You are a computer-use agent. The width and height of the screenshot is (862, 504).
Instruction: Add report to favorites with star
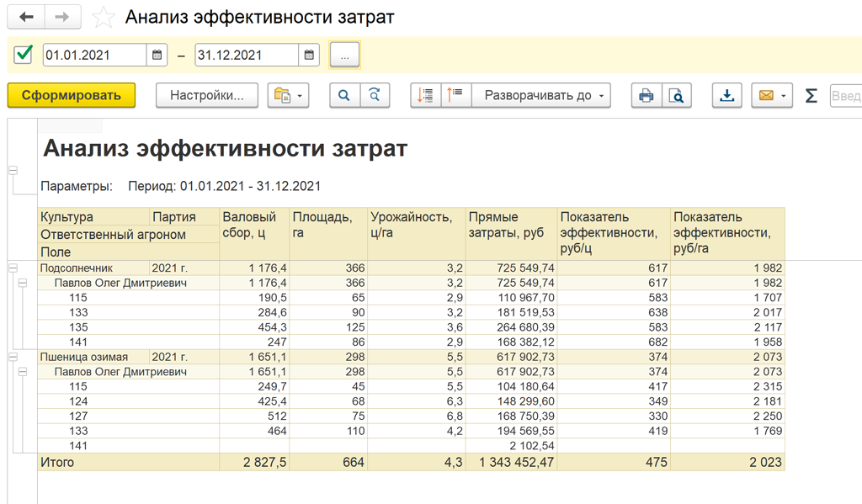tap(103, 18)
